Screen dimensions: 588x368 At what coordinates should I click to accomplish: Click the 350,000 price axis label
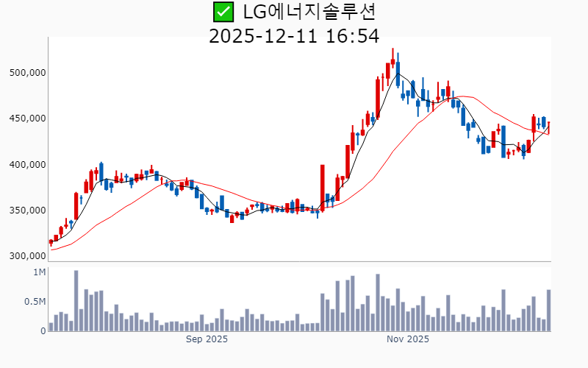click(x=27, y=210)
